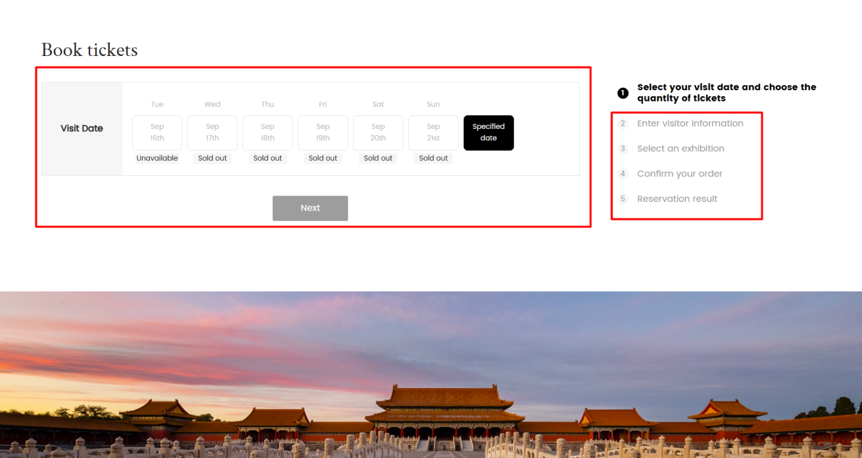862x458 pixels.
Task: Click the Book tickets heading
Action: [x=89, y=50]
